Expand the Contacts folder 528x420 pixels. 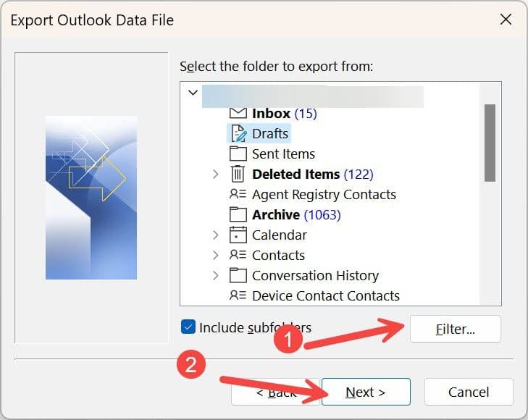pos(216,255)
